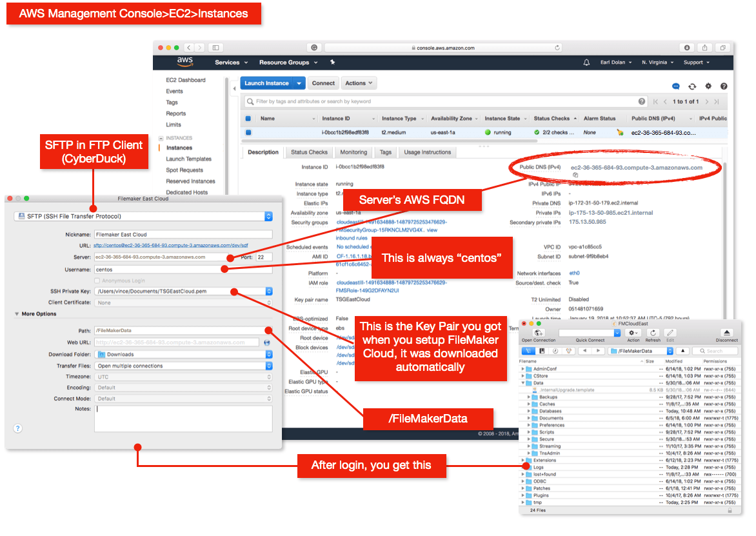Toggle the select-all checkbox in the instances header
The width and height of the screenshot is (756, 536).
[x=248, y=119]
